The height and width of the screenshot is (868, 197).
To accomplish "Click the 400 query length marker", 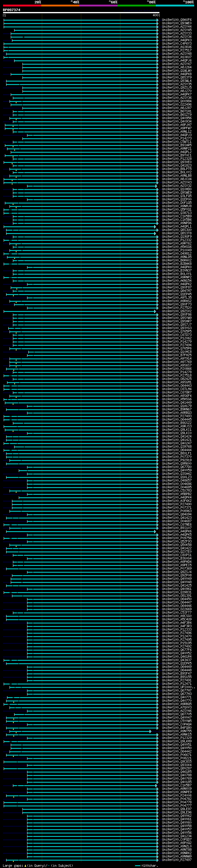I will (155, 15).
